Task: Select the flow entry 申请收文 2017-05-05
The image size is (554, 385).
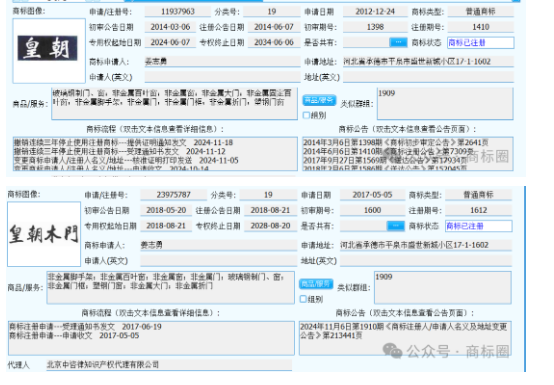Action: point(74,336)
